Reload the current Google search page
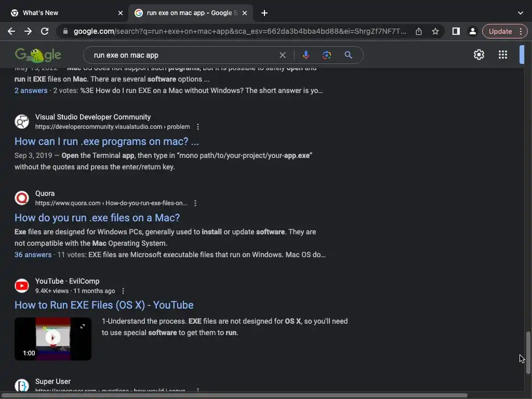The height and width of the screenshot is (399, 532). point(45,31)
